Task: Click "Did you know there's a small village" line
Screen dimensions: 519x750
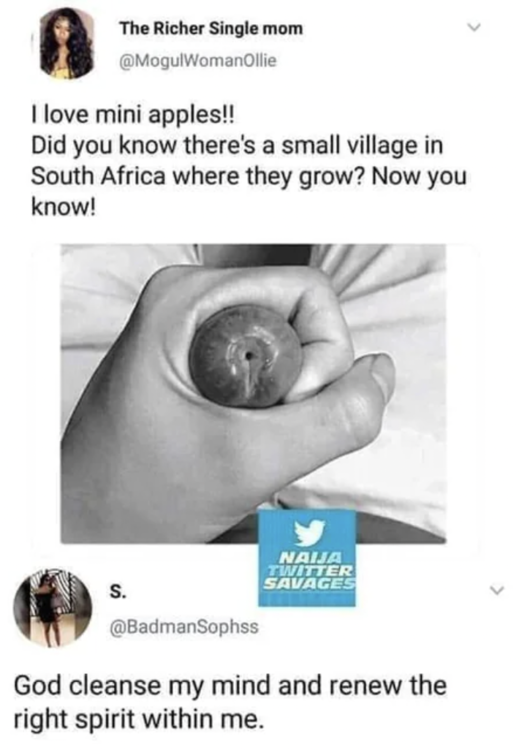Action: (x=237, y=146)
